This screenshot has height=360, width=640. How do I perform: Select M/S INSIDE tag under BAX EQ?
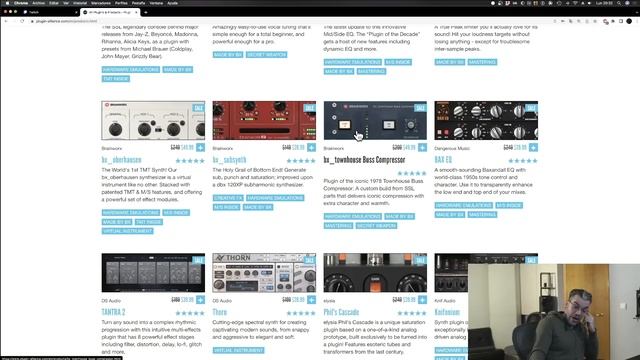coord(509,205)
